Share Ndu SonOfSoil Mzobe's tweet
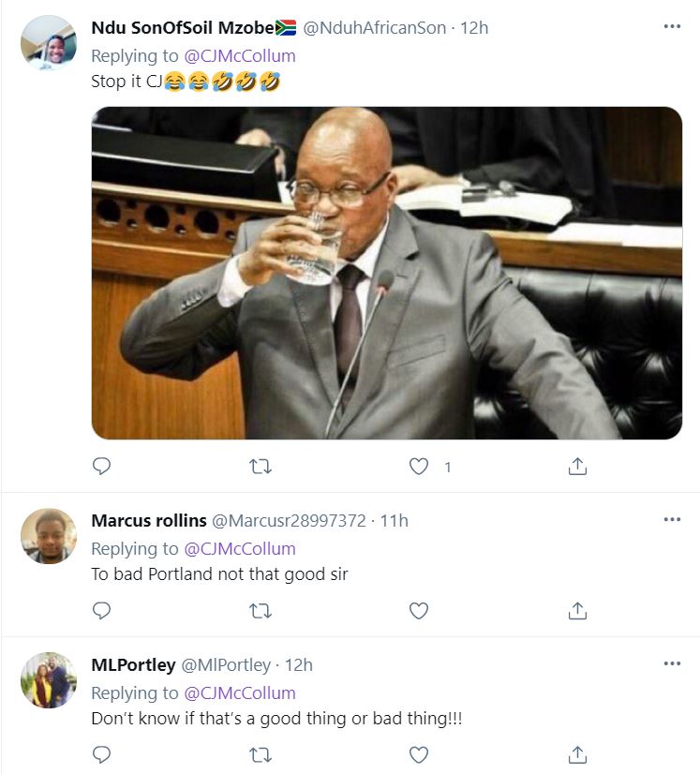The width and height of the screenshot is (700, 774). click(x=578, y=466)
